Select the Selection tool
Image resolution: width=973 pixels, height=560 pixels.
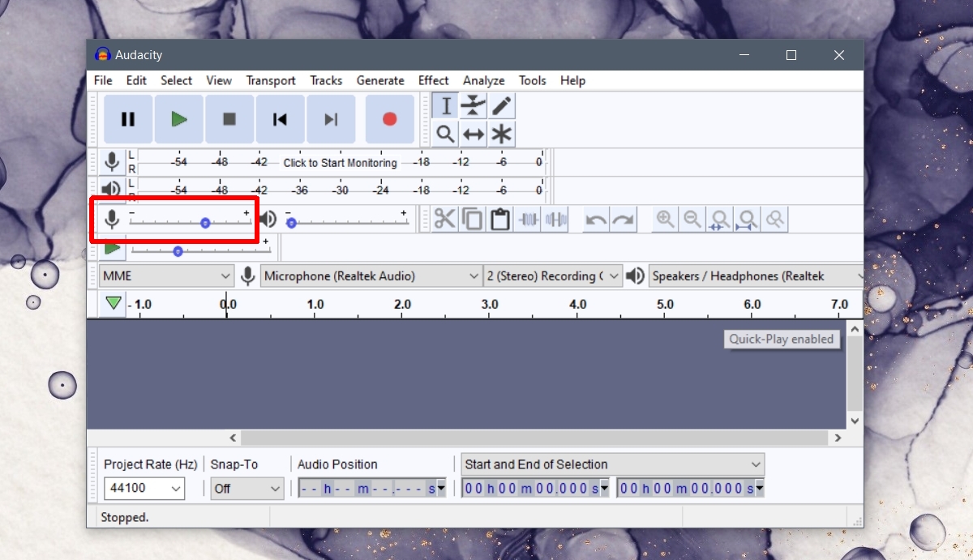[446, 105]
